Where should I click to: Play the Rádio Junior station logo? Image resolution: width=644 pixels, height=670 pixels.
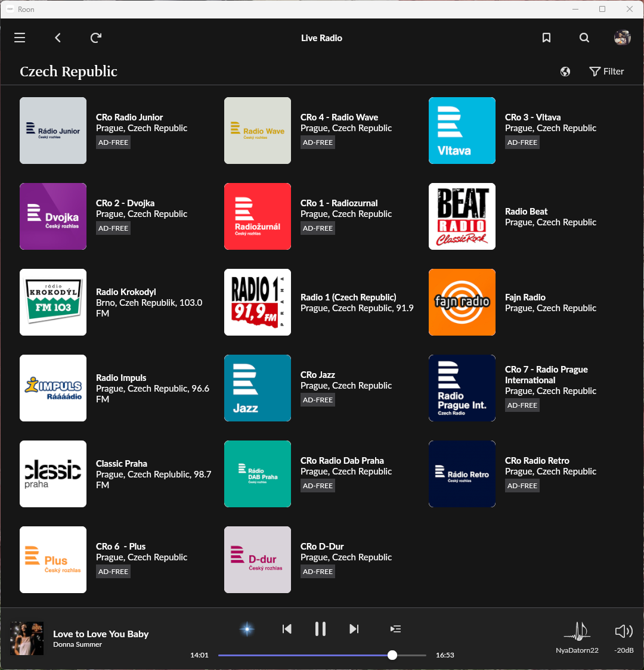[x=53, y=131]
